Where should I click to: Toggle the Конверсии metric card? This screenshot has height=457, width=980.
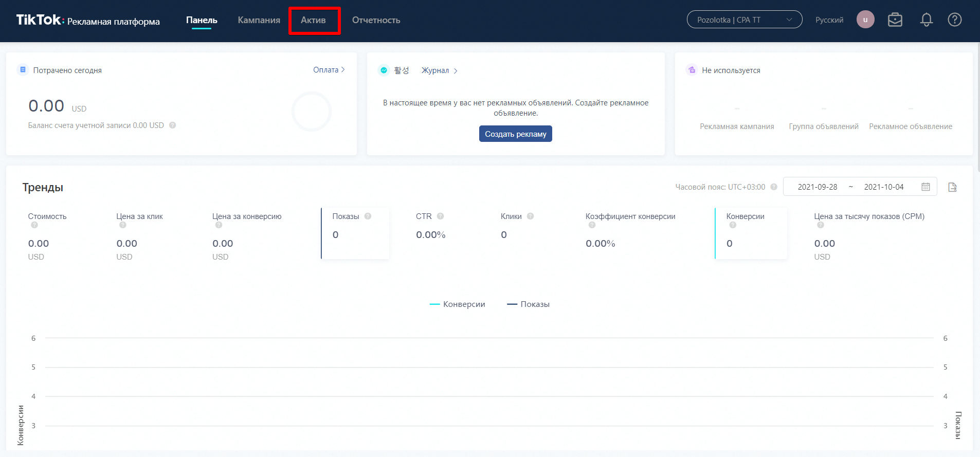click(751, 233)
